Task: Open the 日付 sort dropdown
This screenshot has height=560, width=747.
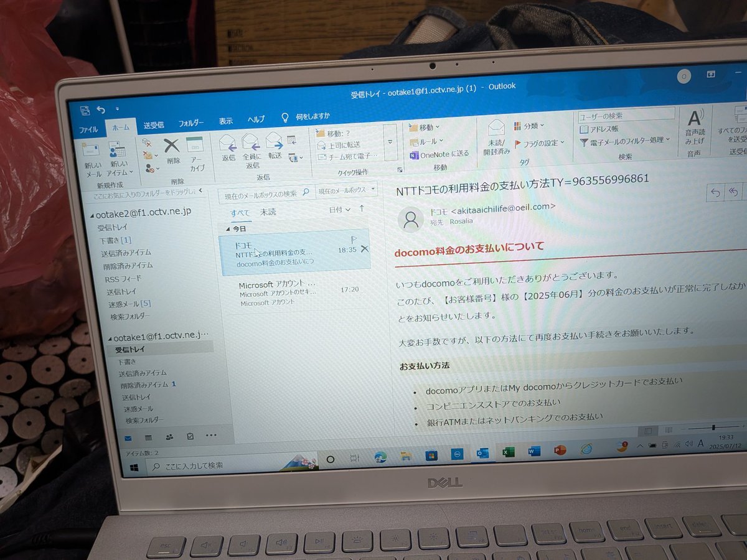Action: tap(339, 210)
